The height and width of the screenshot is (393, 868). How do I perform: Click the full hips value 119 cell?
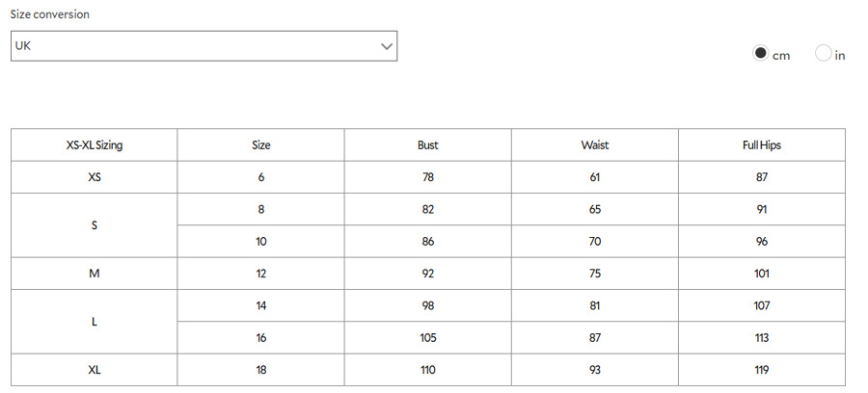[x=762, y=370]
